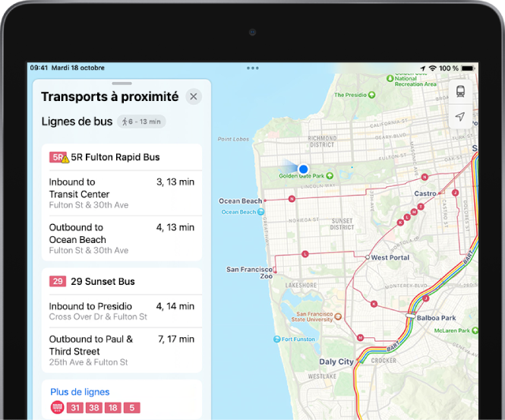This screenshot has width=505, height=420.
Task: Open 29 Sunset Bus header
Action: click(x=122, y=281)
